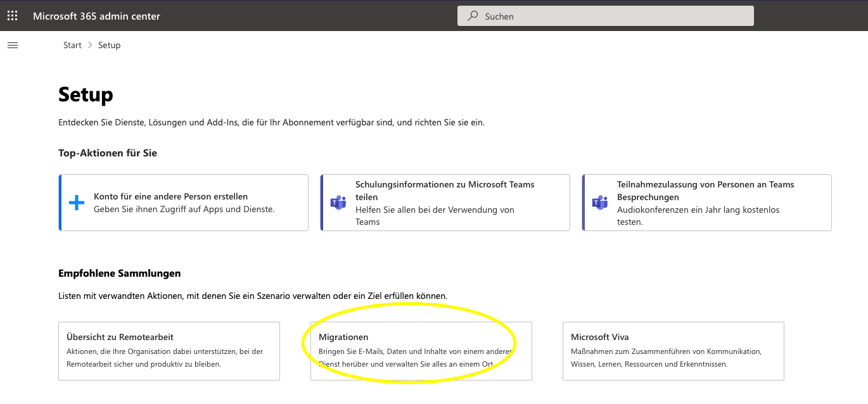The height and width of the screenshot is (404, 868).
Task: Open 'Konto für eine andere Person erstellen'
Action: pos(170,196)
